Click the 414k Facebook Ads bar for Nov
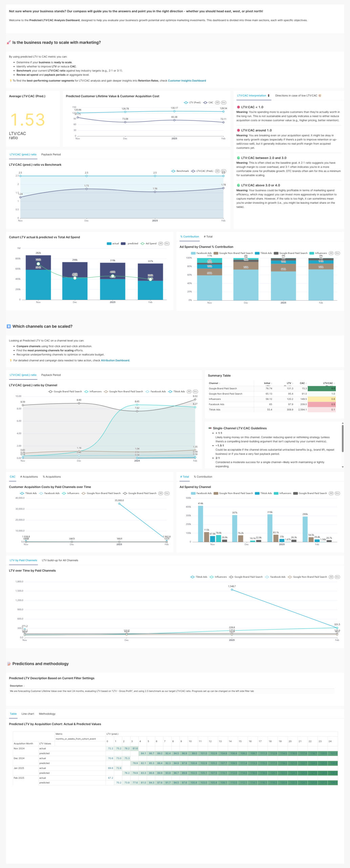This screenshot has height=868, width=350. click(x=201, y=524)
